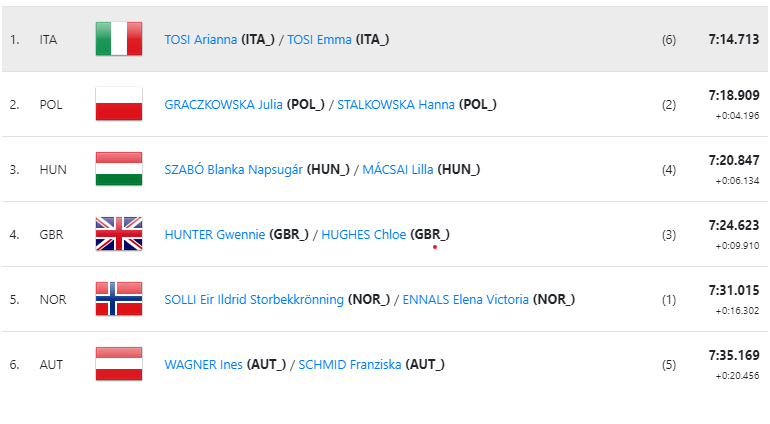Select ENNALS Elena Victoria link
Viewport: 770px width, 424px height.
[x=466, y=300]
